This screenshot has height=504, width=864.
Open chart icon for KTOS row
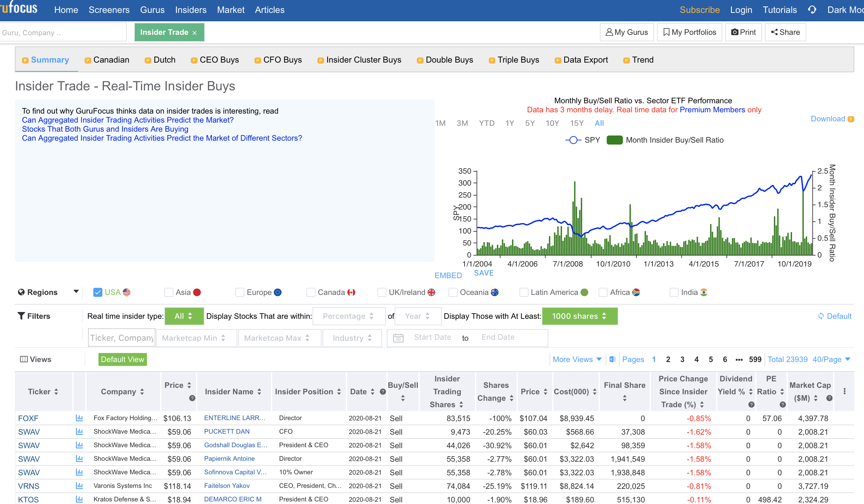point(79,499)
